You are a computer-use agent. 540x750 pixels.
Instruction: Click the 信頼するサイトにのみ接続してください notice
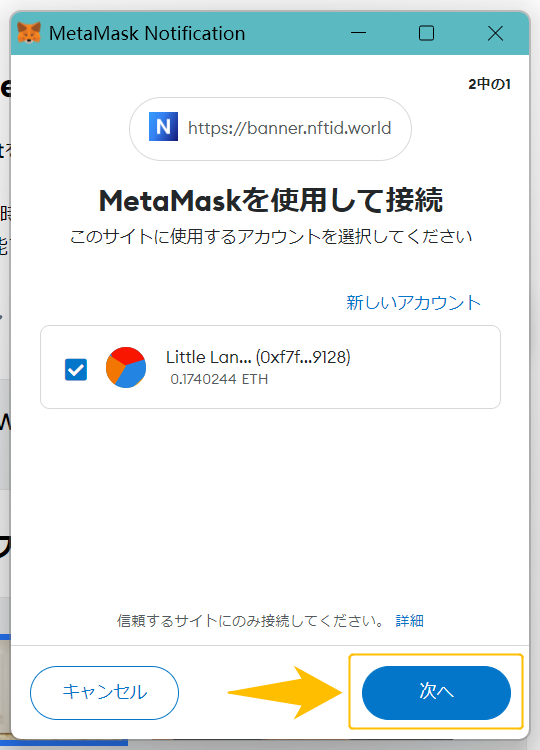point(250,621)
